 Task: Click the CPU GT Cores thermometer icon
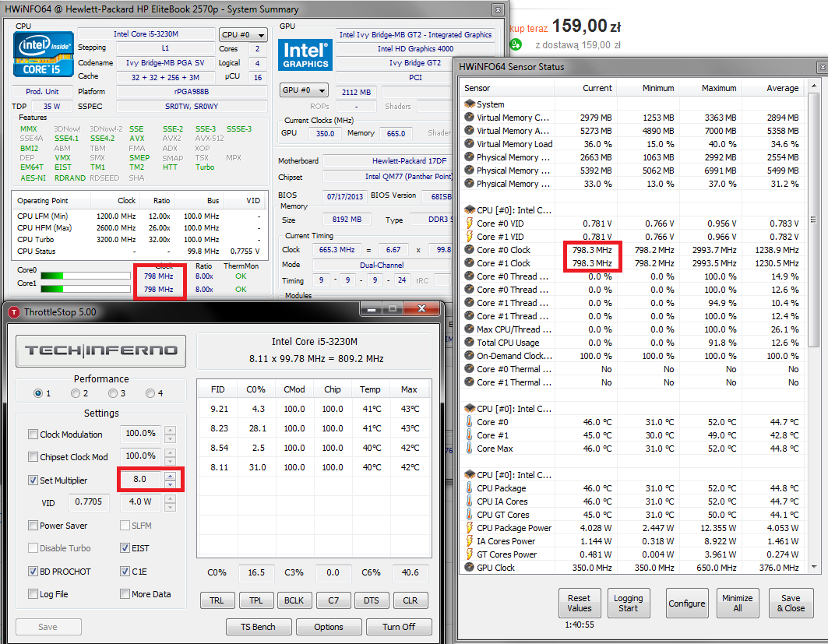pos(470,514)
